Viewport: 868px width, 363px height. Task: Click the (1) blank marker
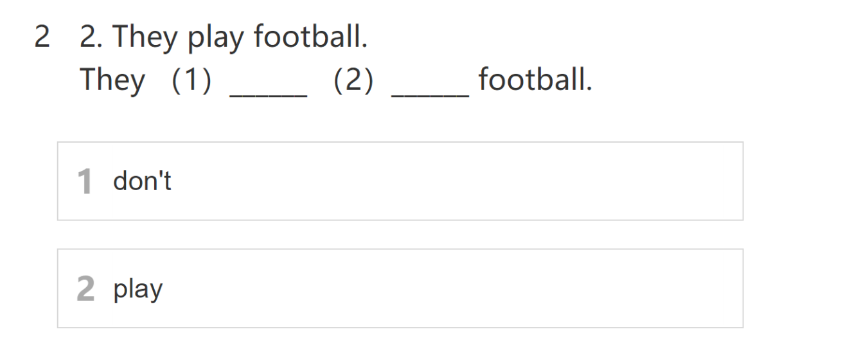point(191,81)
